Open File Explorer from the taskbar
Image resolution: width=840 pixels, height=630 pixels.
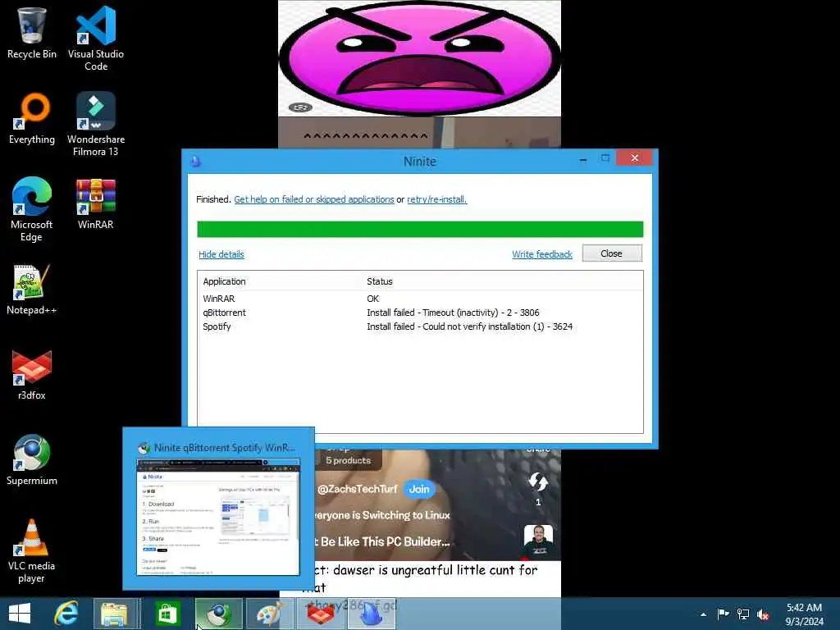(115, 614)
